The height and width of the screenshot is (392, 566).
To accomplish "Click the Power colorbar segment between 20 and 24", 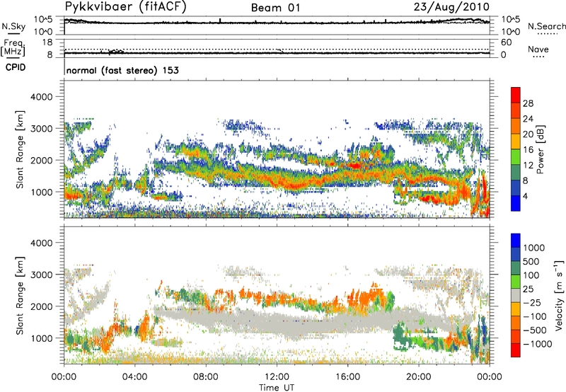I will (516, 126).
